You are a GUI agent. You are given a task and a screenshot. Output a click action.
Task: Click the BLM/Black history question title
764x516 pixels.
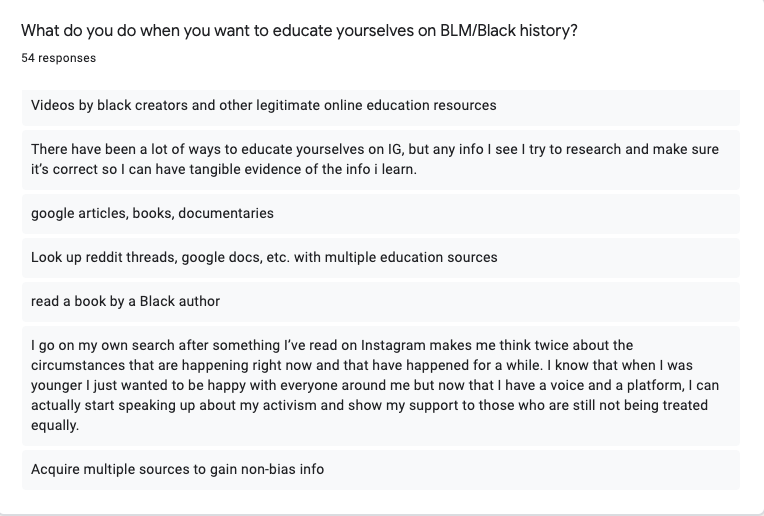(299, 31)
